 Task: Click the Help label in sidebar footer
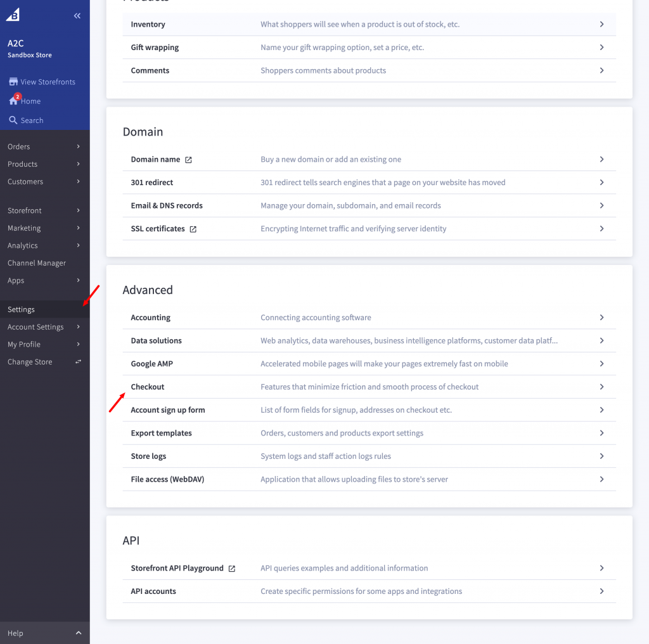15,633
